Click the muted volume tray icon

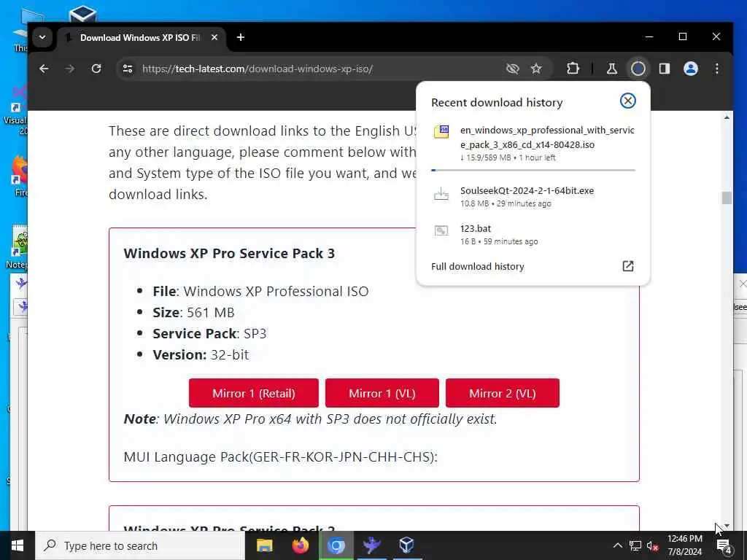click(x=652, y=545)
